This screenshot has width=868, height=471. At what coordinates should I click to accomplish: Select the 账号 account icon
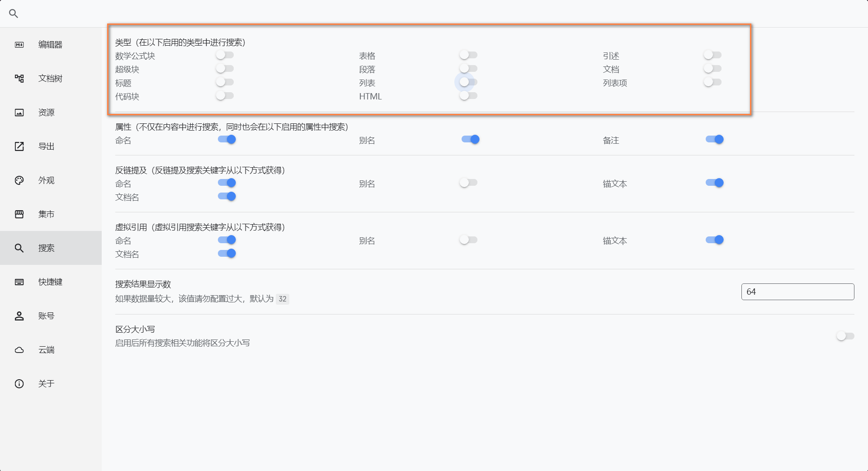coord(19,316)
